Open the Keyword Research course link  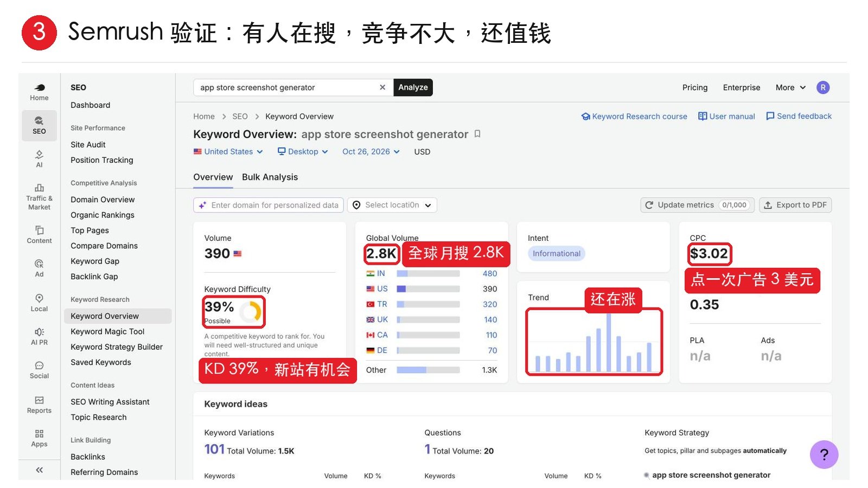point(634,117)
